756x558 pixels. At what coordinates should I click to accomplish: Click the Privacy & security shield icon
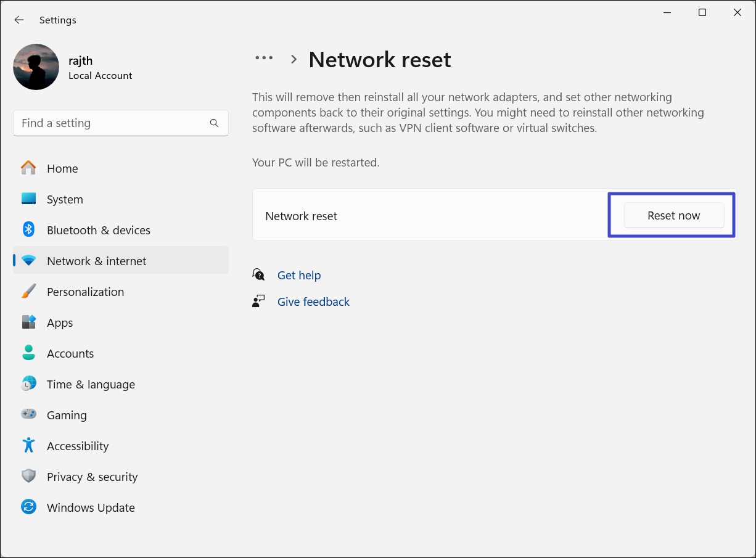pyautogui.click(x=28, y=476)
